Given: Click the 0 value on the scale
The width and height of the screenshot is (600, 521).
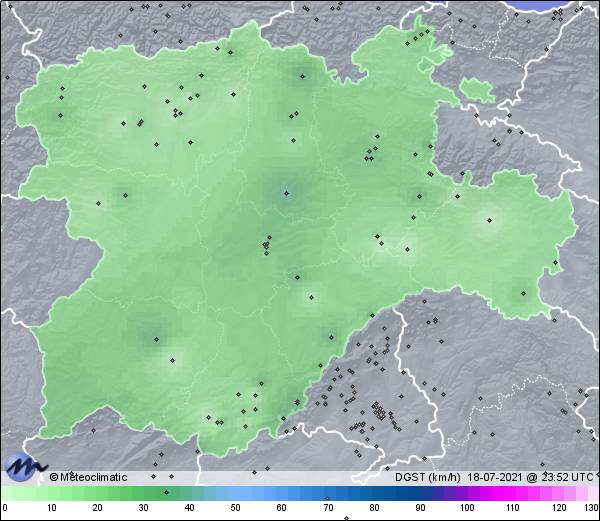Looking at the screenshot, I should click(5, 508).
